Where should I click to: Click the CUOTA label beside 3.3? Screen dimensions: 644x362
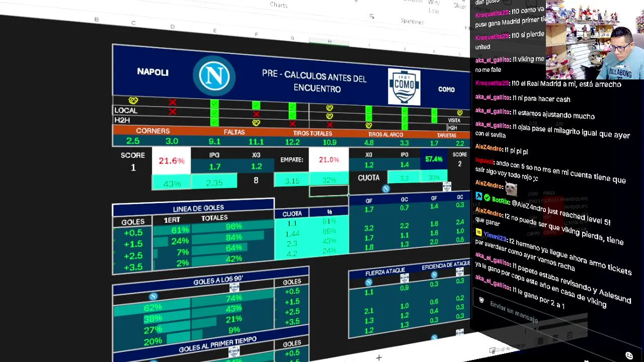[369, 177]
